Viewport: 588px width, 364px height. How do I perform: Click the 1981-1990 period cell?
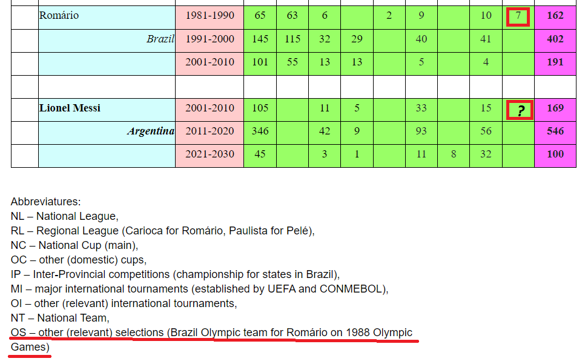tap(210, 17)
